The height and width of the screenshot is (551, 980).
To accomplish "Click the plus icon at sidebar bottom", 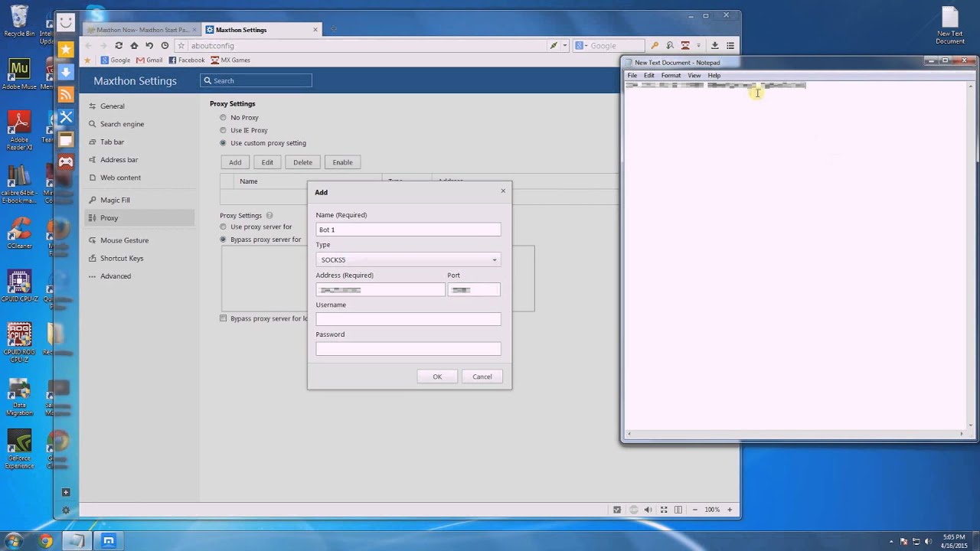I will [x=66, y=492].
